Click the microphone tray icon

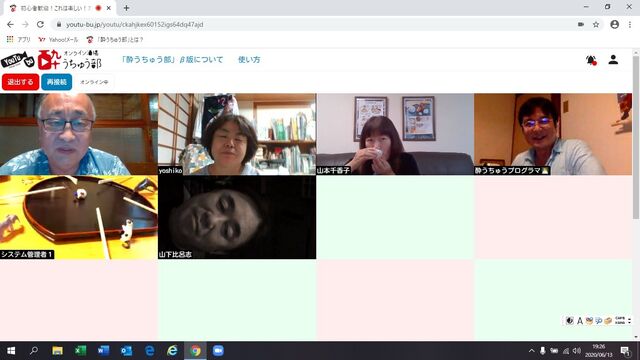pyautogui.click(x=542, y=351)
